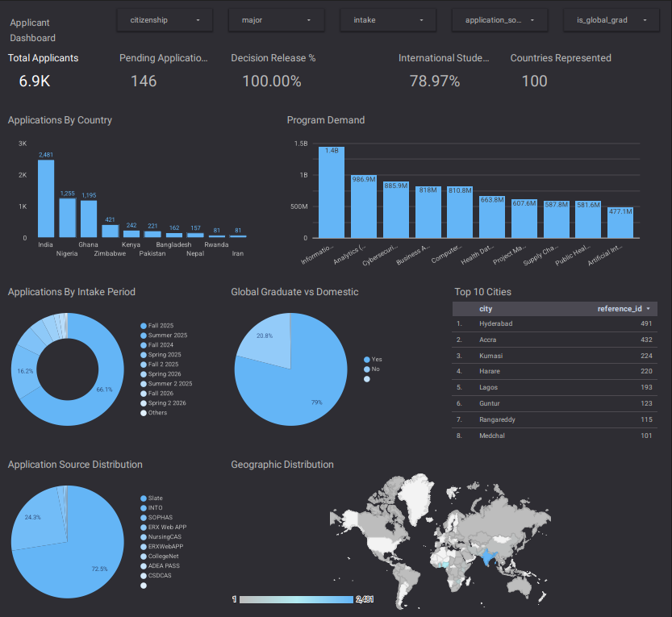Click the Fall 2024 legend bullet icon
Screen dimensions: 672x617
[x=142, y=344]
